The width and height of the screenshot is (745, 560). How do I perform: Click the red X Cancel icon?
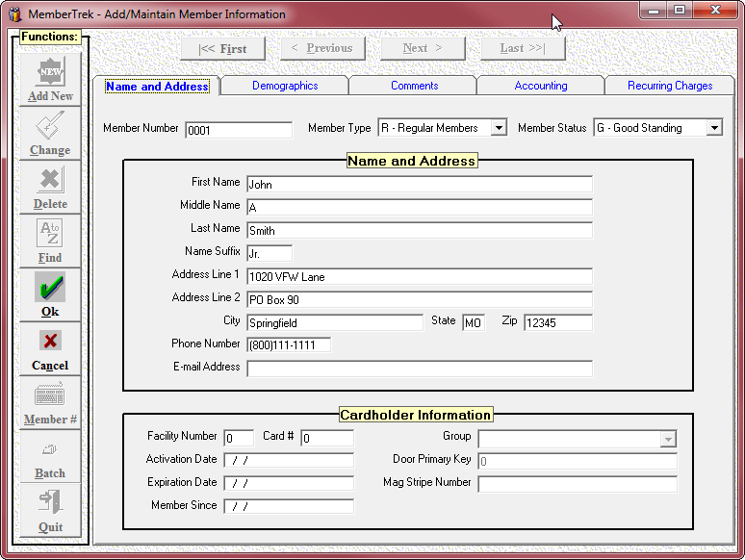[50, 341]
